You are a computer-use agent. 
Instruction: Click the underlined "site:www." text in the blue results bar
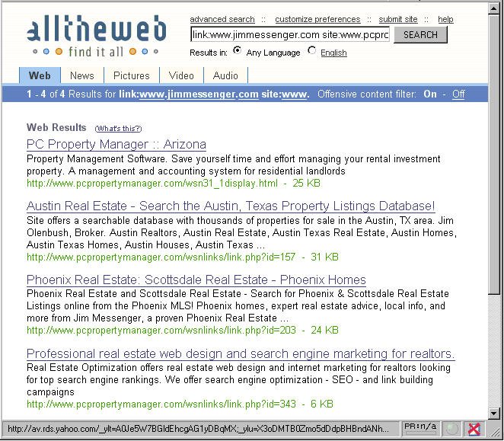click(285, 94)
